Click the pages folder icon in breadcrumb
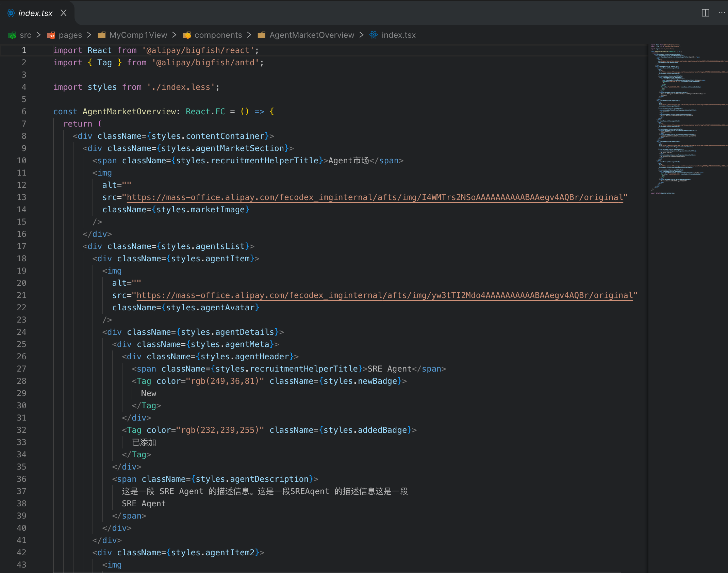The height and width of the screenshot is (573, 728). (x=51, y=35)
